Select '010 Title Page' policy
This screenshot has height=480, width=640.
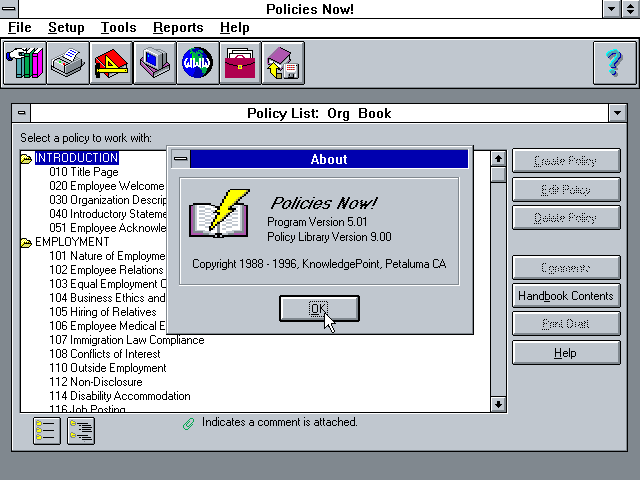click(x=84, y=172)
